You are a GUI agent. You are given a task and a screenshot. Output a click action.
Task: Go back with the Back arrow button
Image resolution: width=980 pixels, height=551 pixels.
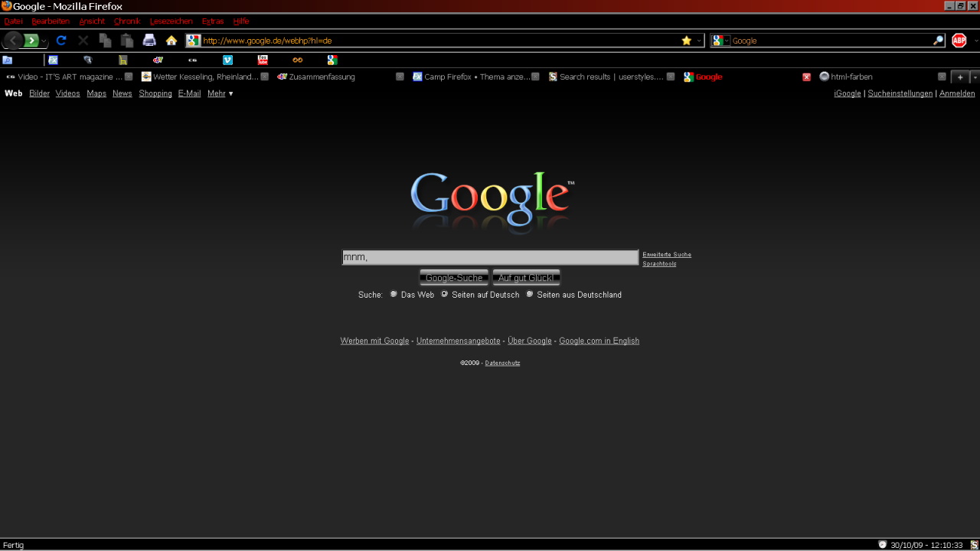click(x=13, y=41)
